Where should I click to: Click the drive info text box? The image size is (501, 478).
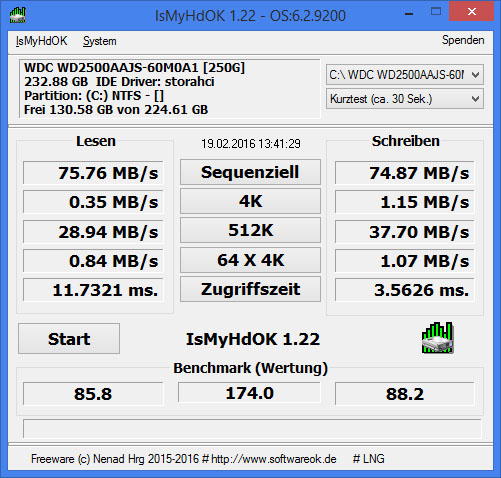coord(169,88)
